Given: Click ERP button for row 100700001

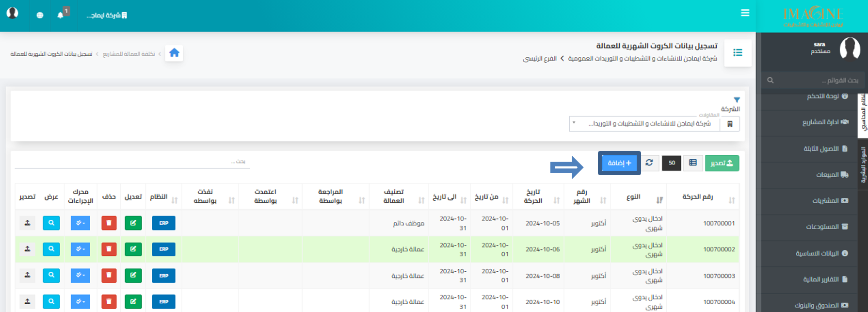Looking at the screenshot, I should (x=164, y=223).
